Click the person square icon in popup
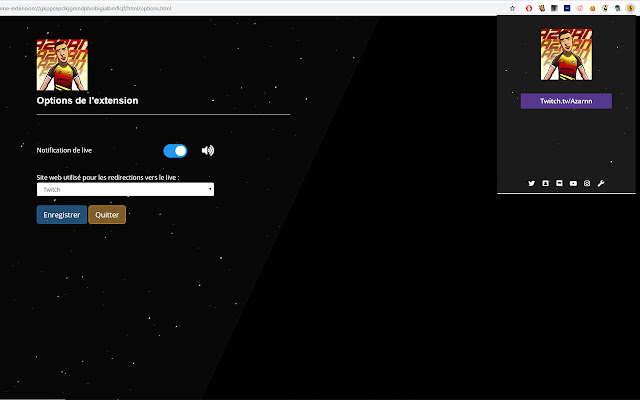 [x=545, y=183]
